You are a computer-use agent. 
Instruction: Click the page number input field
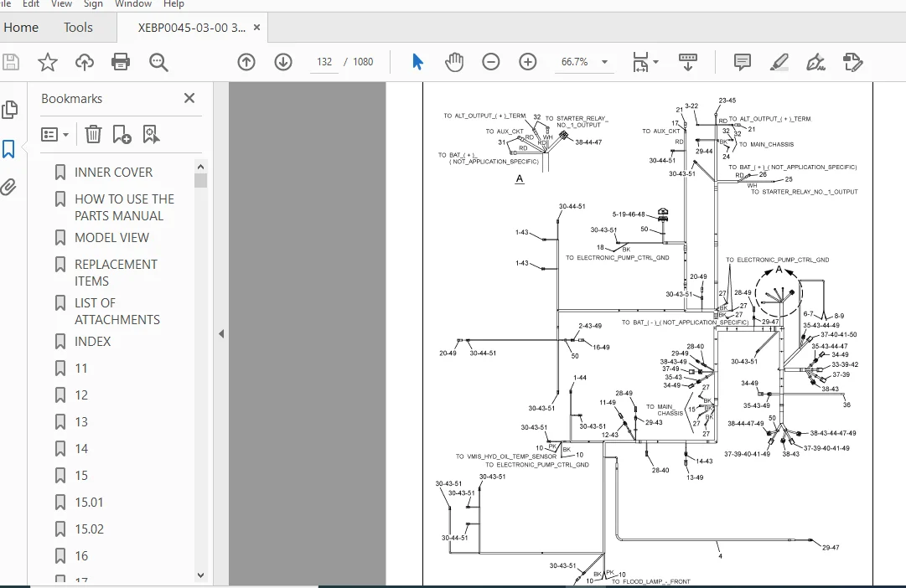[x=324, y=62]
